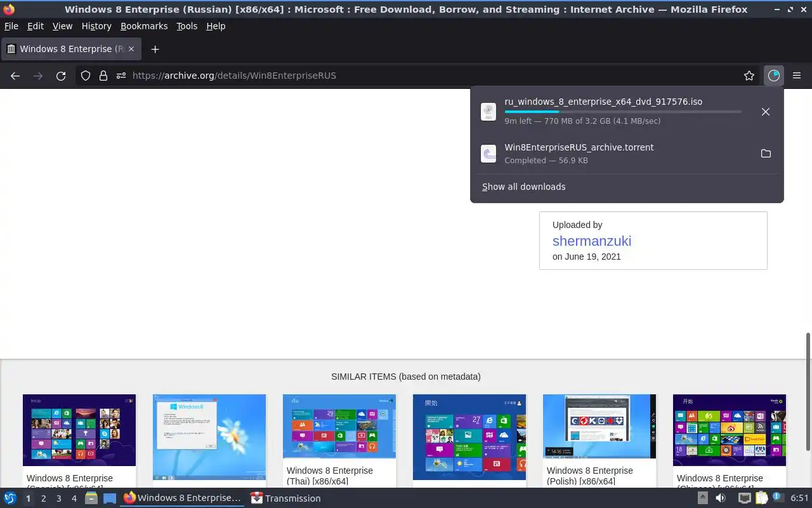Image resolution: width=812 pixels, height=508 pixels.
Task: Click '9m left — 770 MB of 3.2 GB' status
Action: pos(582,121)
